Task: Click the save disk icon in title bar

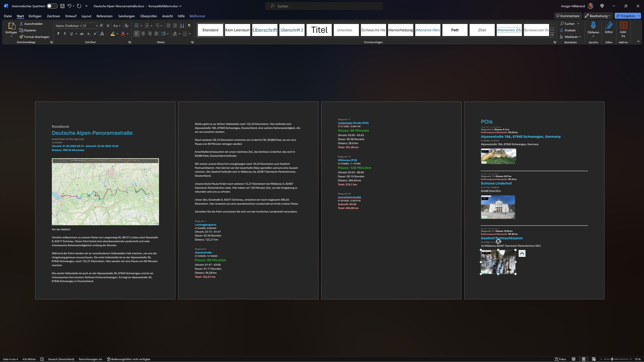Action: click(x=62, y=6)
